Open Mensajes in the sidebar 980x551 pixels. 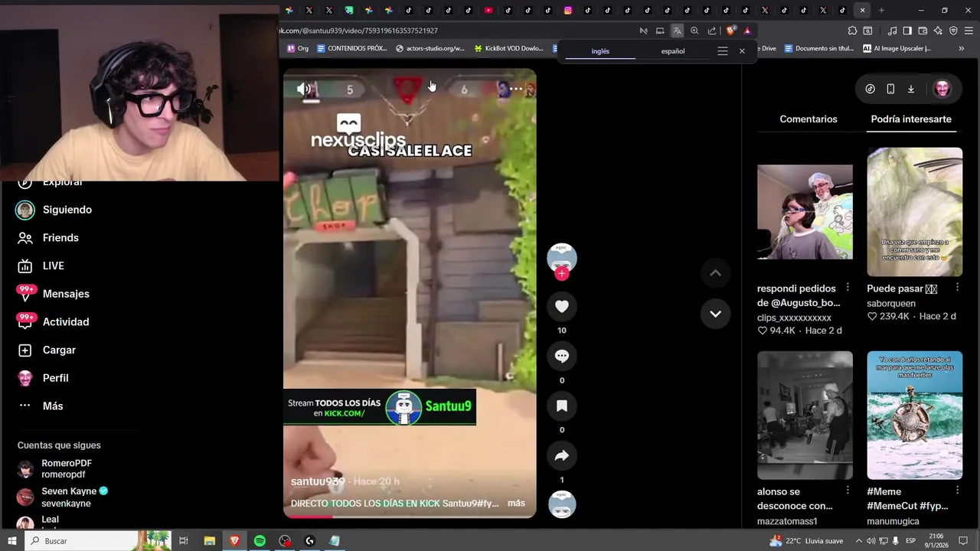pyautogui.click(x=66, y=294)
